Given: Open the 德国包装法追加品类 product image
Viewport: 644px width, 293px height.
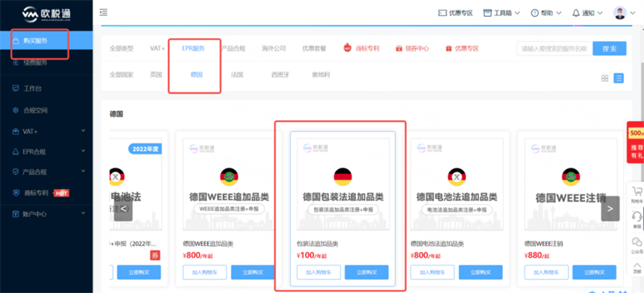Looking at the screenshot, I should point(343,184).
